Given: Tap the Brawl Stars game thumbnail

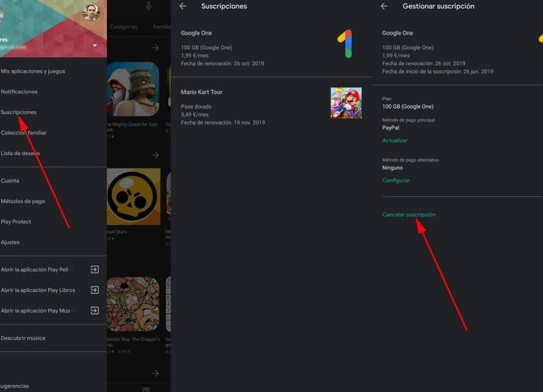Looking at the screenshot, I should coord(134,197).
